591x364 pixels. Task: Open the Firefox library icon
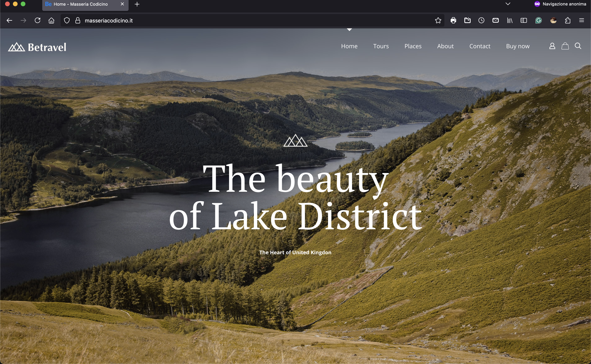[509, 21]
